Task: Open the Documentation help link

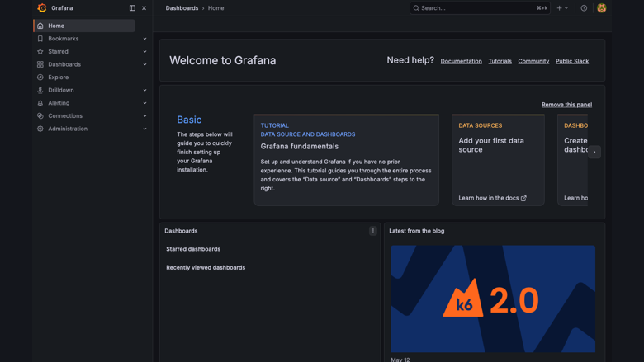Action: [462, 61]
